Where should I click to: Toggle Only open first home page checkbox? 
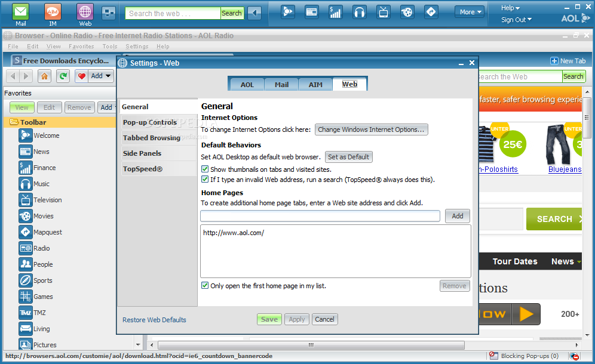click(205, 285)
